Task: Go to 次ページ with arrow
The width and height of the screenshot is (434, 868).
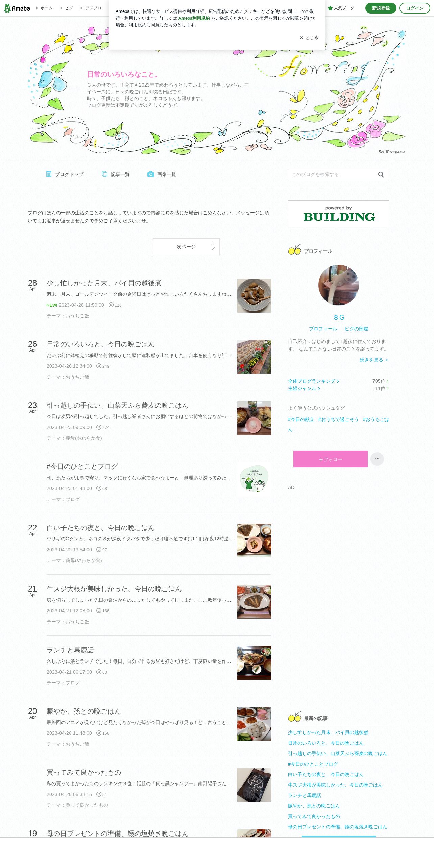Action: point(186,247)
